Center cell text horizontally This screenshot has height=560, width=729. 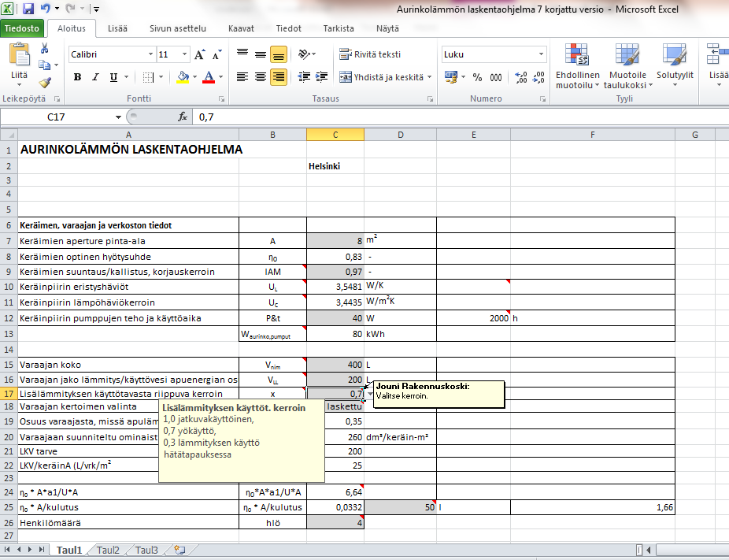tap(261, 76)
